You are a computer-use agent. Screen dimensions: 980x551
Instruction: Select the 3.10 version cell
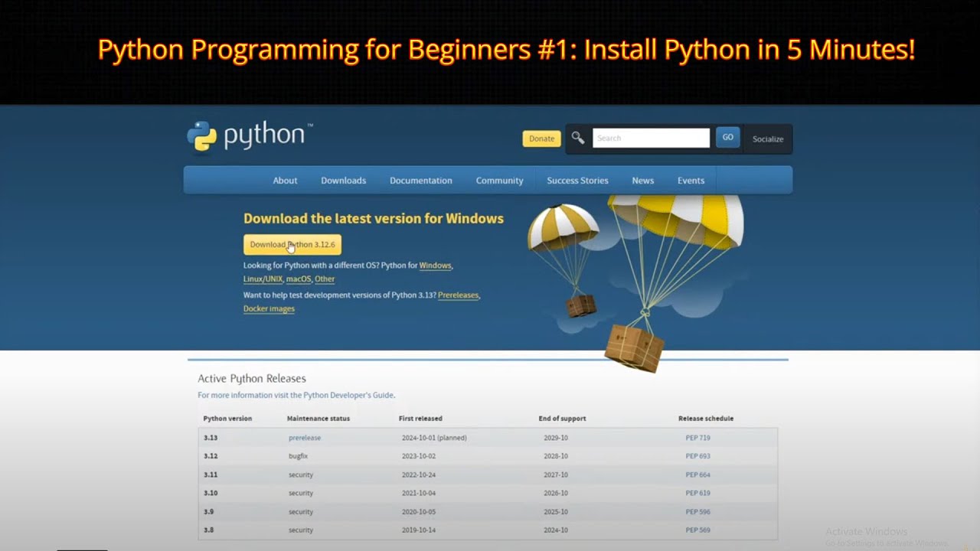[x=211, y=494]
